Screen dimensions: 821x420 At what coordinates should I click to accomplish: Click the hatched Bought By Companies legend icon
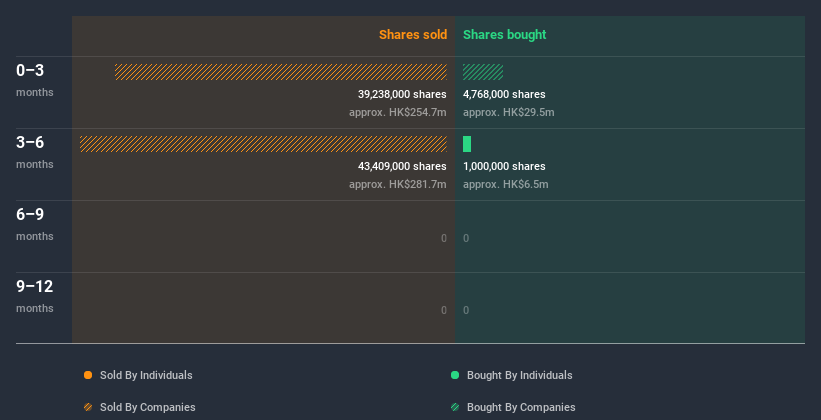[x=455, y=407]
